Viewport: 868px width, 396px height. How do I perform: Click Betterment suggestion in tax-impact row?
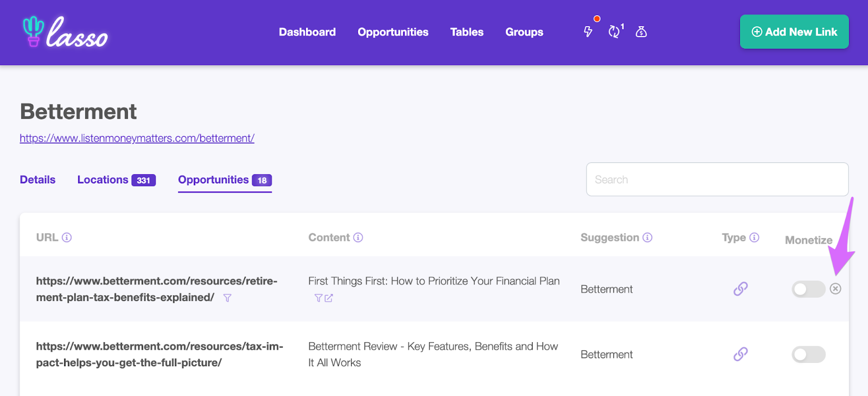[x=607, y=354]
